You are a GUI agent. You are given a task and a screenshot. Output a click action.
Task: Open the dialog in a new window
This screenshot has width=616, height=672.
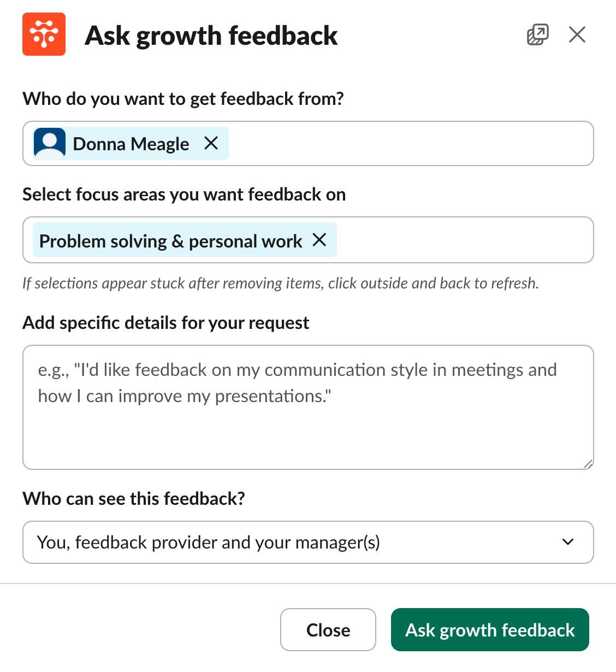tap(537, 34)
